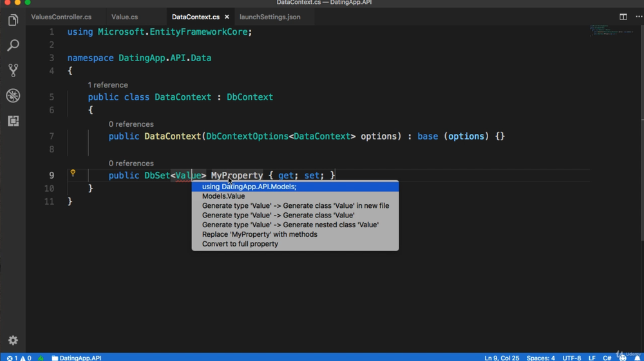Open the Manage gear settings icon
Viewport: 644px width, 361px height.
13,340
